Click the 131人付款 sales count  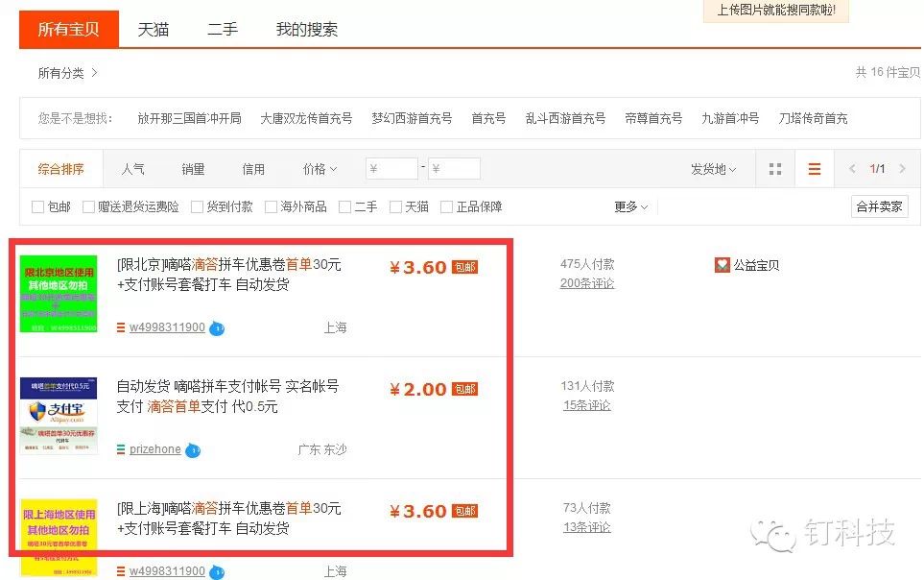pos(587,386)
